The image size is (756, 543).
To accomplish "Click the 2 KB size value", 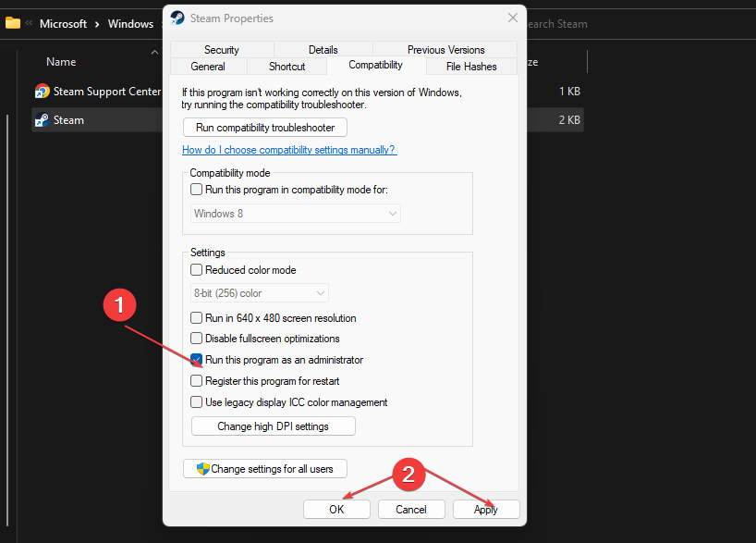I will 569,120.
